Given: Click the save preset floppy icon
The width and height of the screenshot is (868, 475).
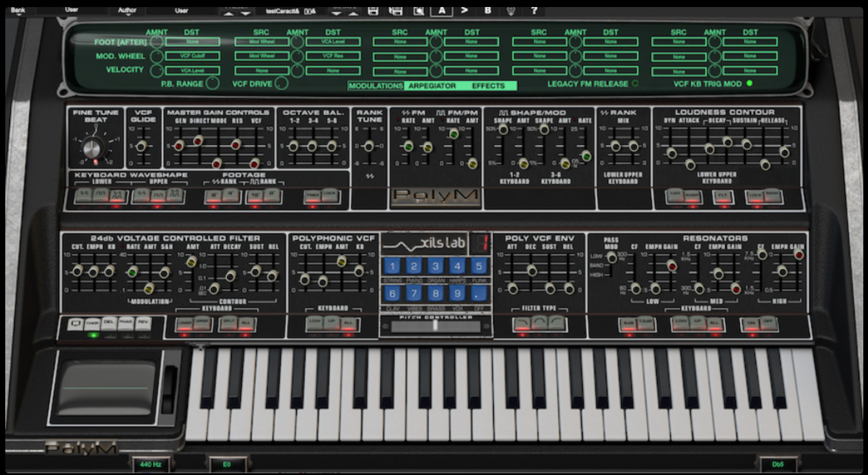Looking at the screenshot, I should tap(372, 10).
